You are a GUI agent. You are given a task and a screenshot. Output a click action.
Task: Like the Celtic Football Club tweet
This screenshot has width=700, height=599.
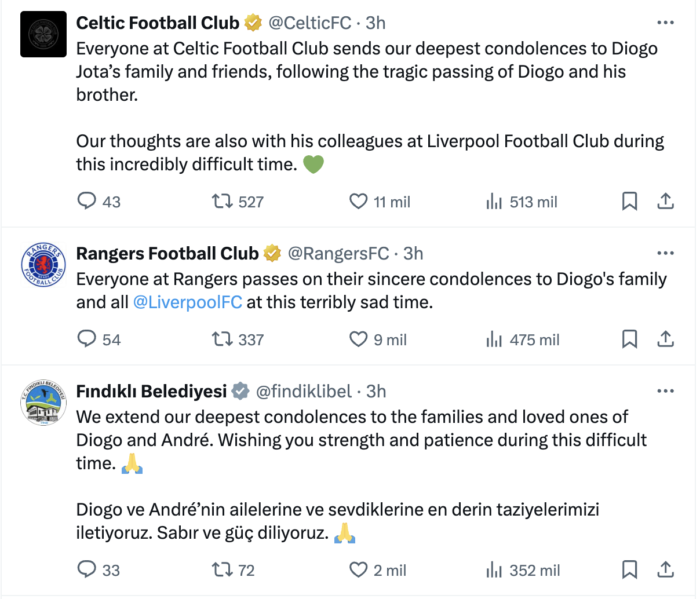click(359, 201)
